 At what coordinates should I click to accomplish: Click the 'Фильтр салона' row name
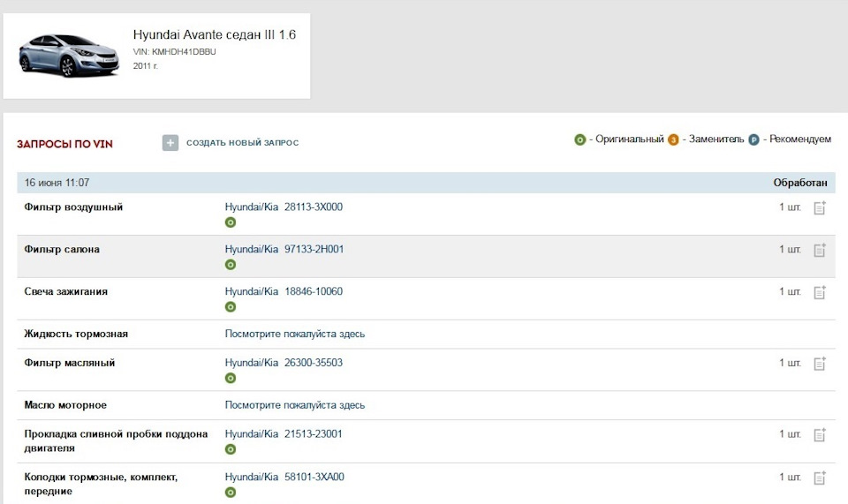tap(62, 250)
